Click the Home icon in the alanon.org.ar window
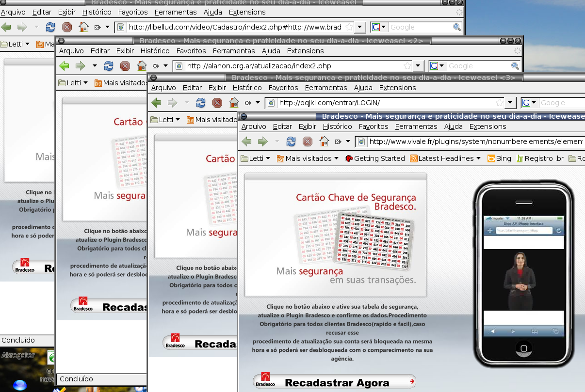The width and height of the screenshot is (585, 392). (x=142, y=66)
